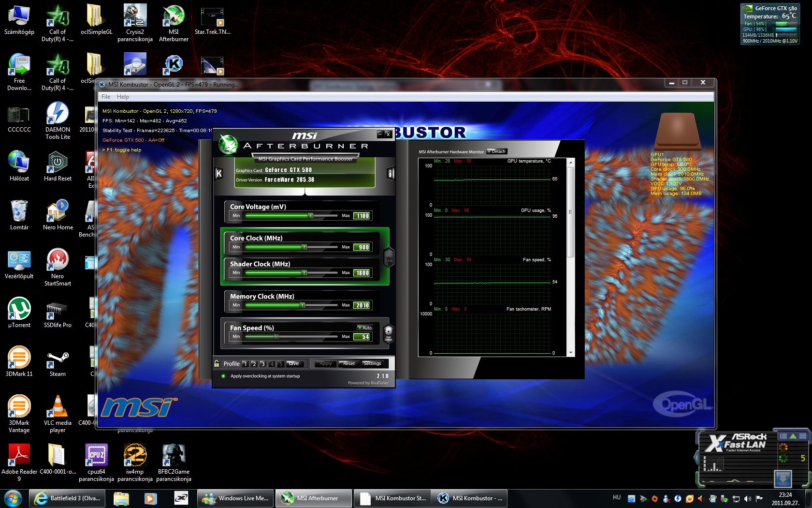Click the GeForce GTX 580 temperature gadget
The image size is (812, 508).
click(x=770, y=24)
